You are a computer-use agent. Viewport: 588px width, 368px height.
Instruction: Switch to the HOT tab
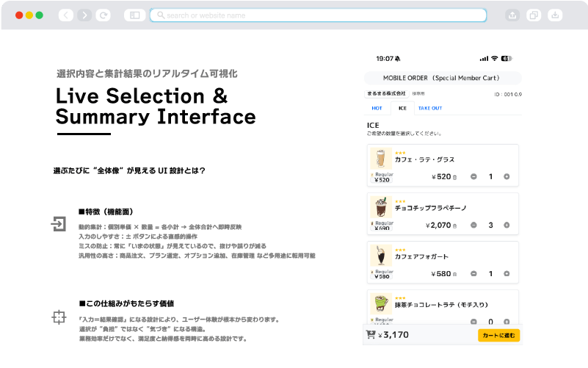[377, 108]
